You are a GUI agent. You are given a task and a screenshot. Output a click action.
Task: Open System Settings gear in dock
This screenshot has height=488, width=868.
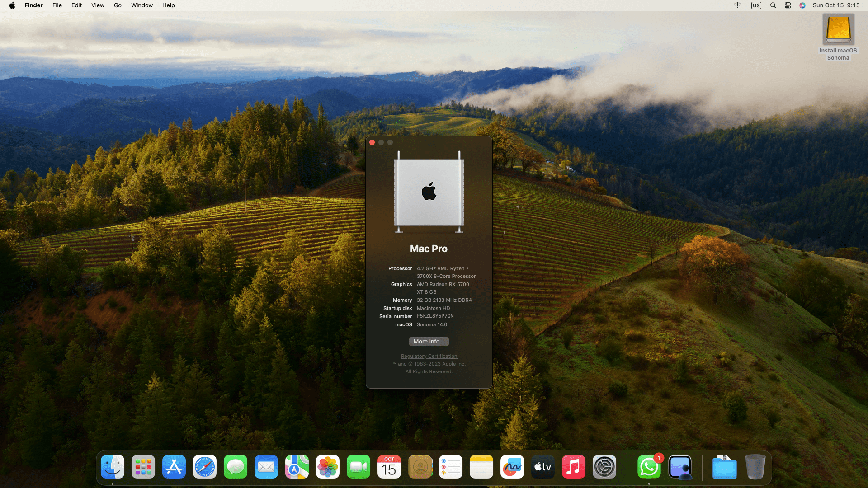point(604,467)
